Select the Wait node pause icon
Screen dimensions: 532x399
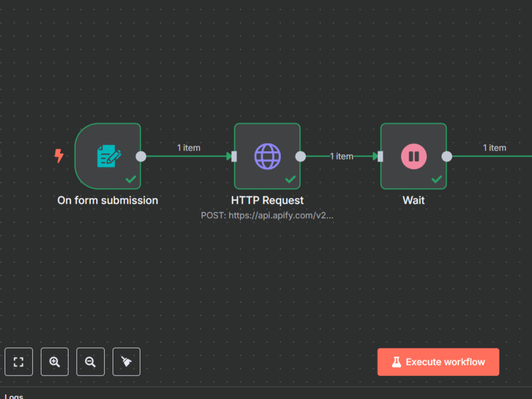[413, 156]
